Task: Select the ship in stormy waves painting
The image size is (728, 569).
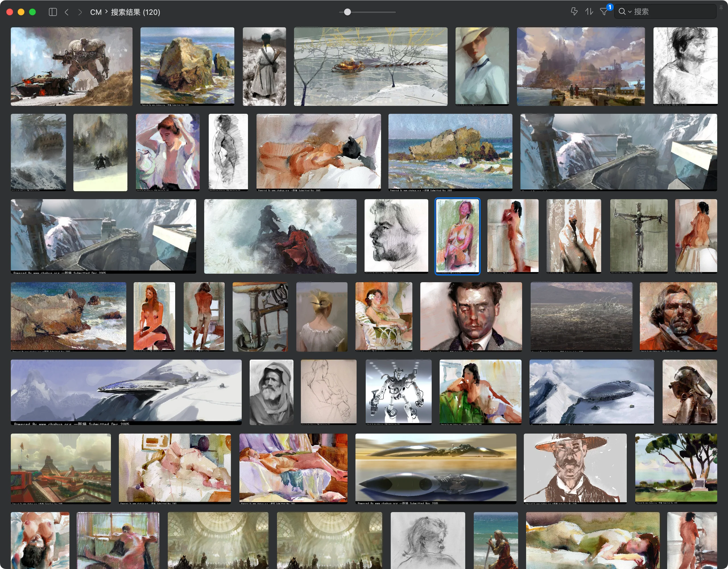Action: pyautogui.click(x=38, y=152)
